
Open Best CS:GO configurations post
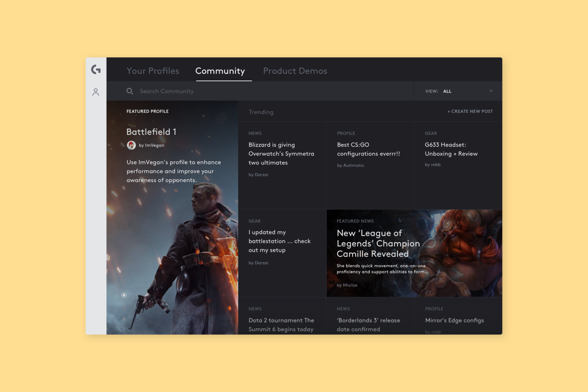pyautogui.click(x=368, y=149)
